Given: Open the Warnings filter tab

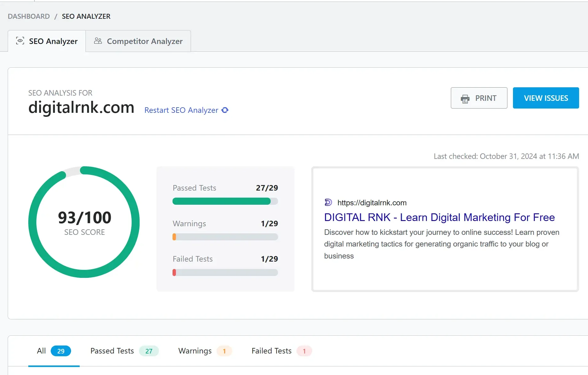Looking at the screenshot, I should coord(205,351).
